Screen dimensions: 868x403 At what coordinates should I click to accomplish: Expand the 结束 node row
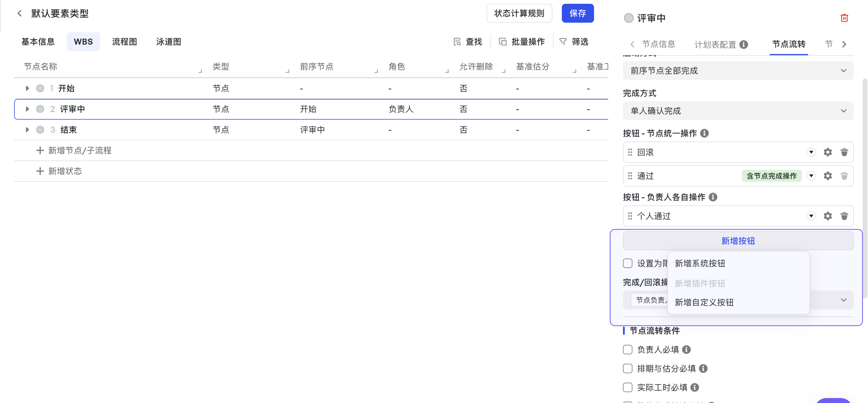coord(27,129)
